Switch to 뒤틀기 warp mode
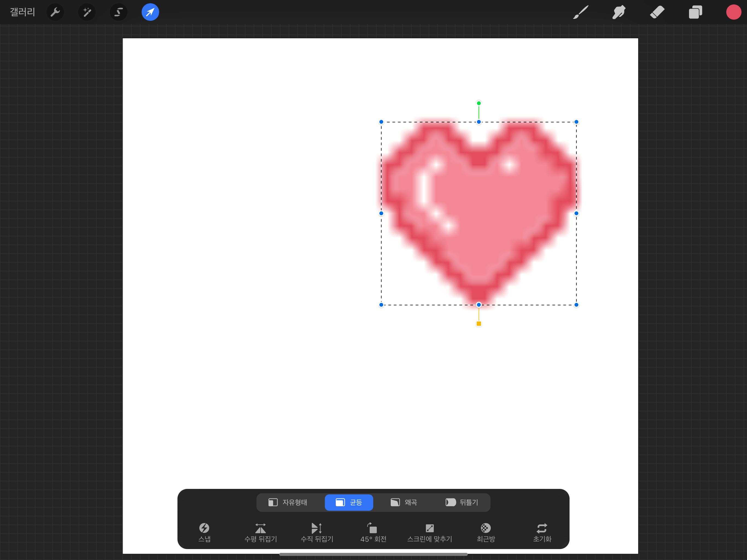The image size is (747, 560). pyautogui.click(x=462, y=502)
